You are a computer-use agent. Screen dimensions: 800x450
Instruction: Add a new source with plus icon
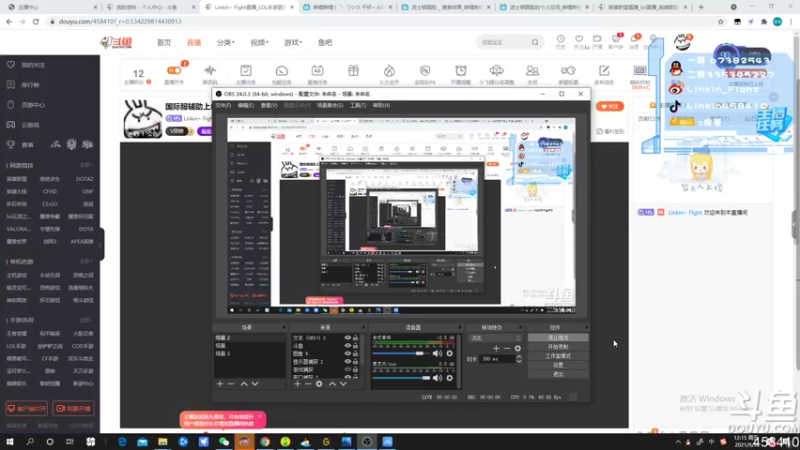coord(297,384)
